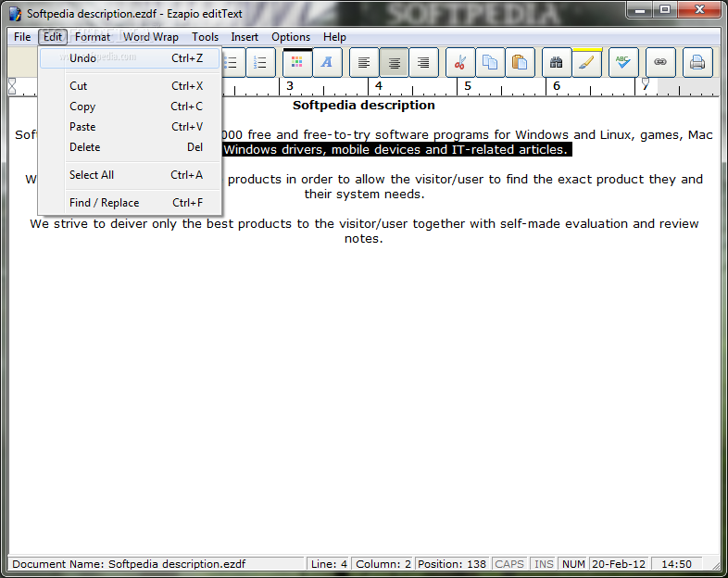
Task: Click the 'their system needs.' line
Action: 365,195
